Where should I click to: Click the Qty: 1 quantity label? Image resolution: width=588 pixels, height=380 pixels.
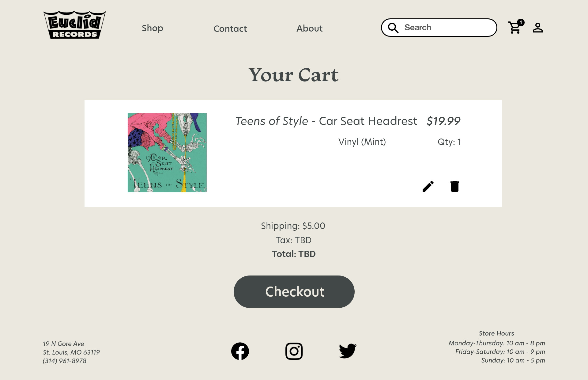point(449,142)
